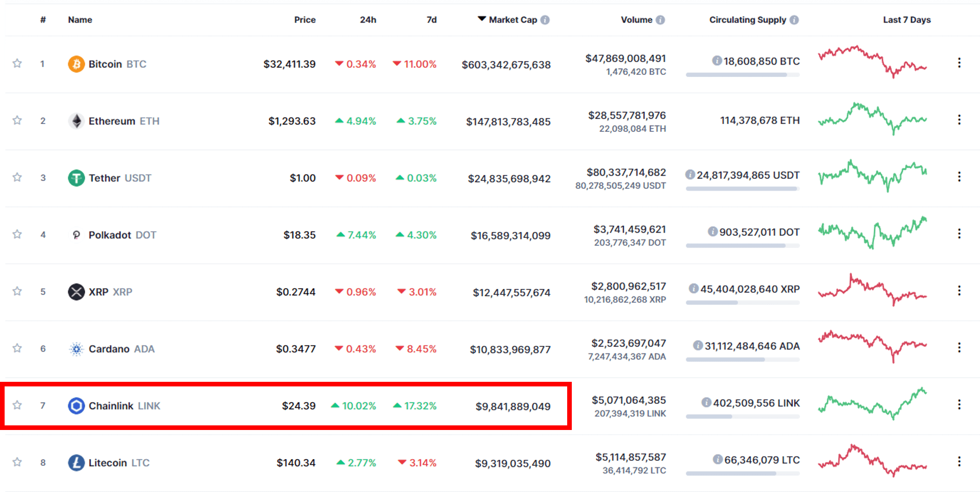Open Litecoin last 7 days sparkline chart
Screen dimensions: 980x492
pyautogui.click(x=872, y=461)
